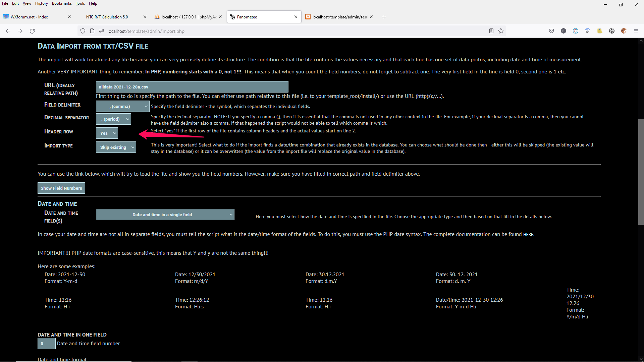Image resolution: width=644 pixels, height=362 pixels.
Task: Click the Show Field Numbers button
Action: point(61,188)
